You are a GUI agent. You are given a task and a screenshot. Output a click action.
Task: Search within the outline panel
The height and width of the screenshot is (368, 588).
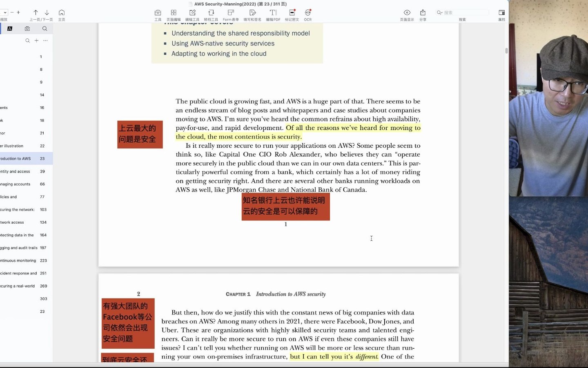(x=27, y=40)
